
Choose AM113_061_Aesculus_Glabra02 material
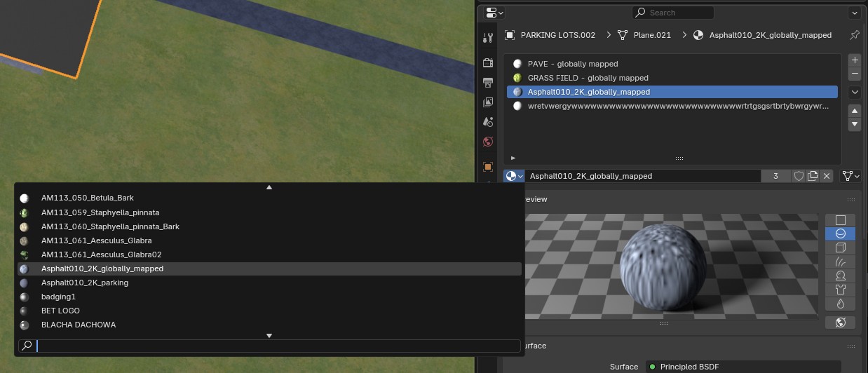pyautogui.click(x=269, y=255)
